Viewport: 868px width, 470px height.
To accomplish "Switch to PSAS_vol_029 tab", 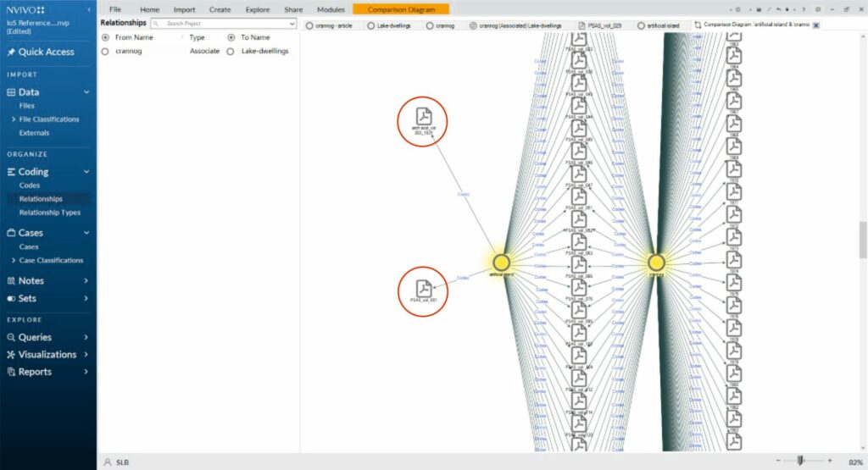I will click(x=601, y=25).
